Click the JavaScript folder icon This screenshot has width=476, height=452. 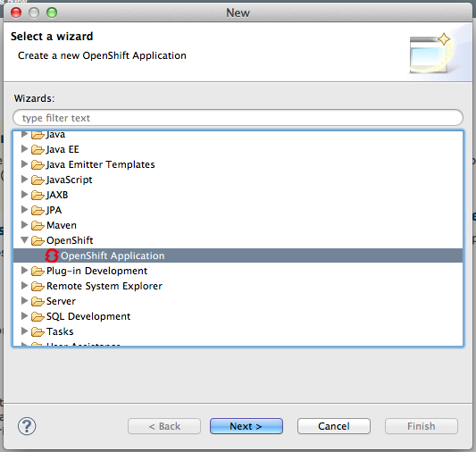tap(38, 180)
